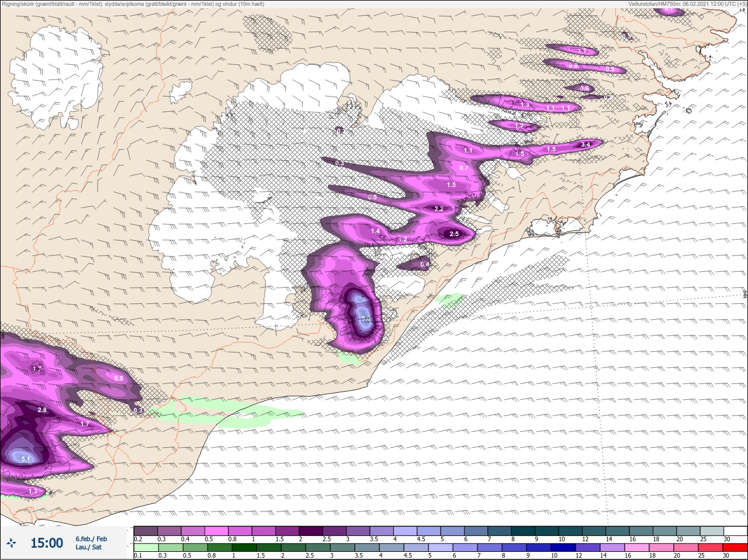
Task: Click the upper legend tick label 3.5
Action: tap(374, 539)
